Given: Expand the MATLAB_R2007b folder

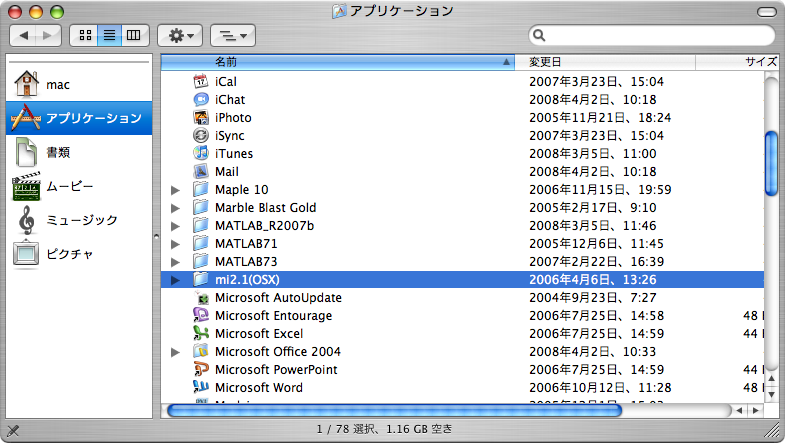Looking at the screenshot, I should 175,226.
